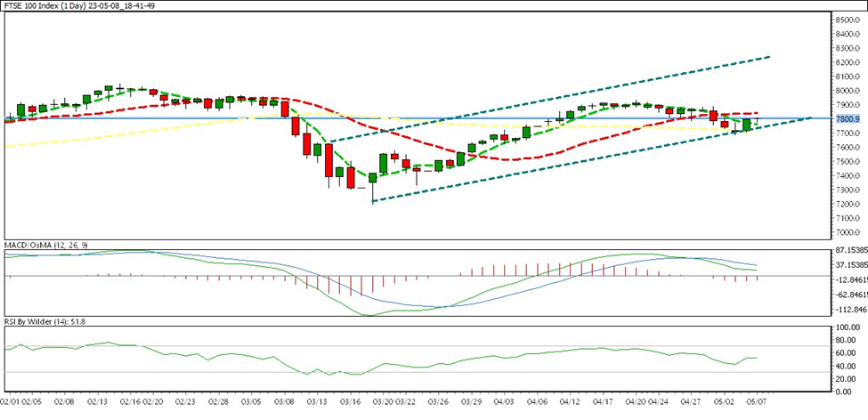This screenshot has height=420, width=868.
Task: Click the 04/17 date axis label
Action: [x=602, y=400]
